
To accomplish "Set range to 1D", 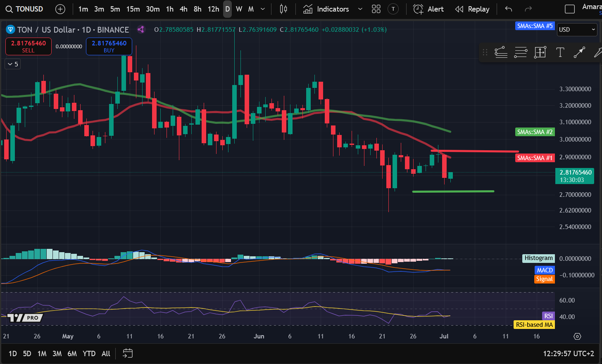I will pyautogui.click(x=13, y=354).
